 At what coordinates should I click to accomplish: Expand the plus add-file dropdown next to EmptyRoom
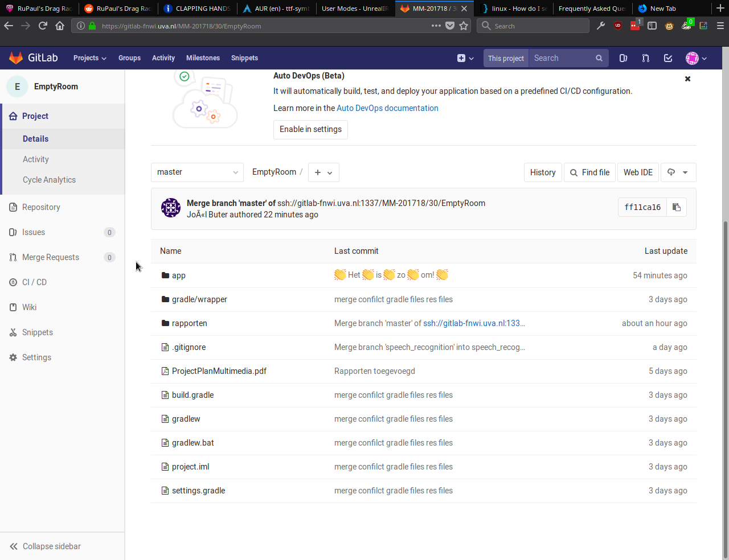click(323, 172)
